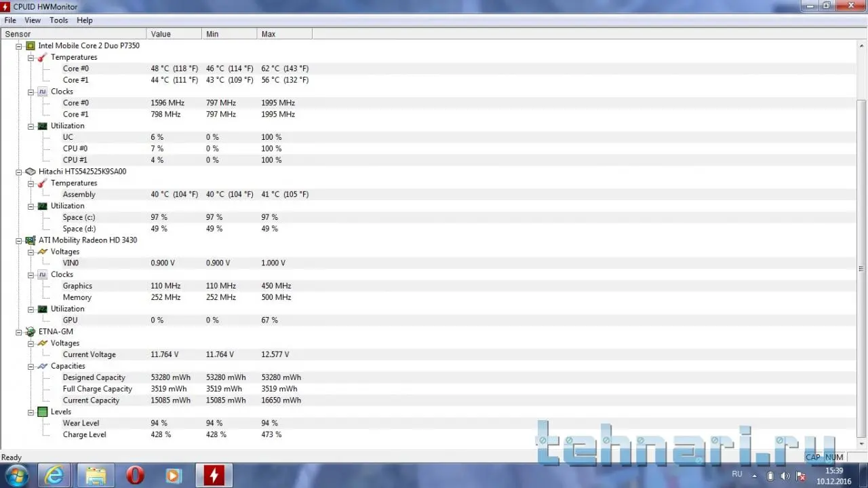Click the thermometer icon beside the CPU Temperatures node

pos(43,57)
